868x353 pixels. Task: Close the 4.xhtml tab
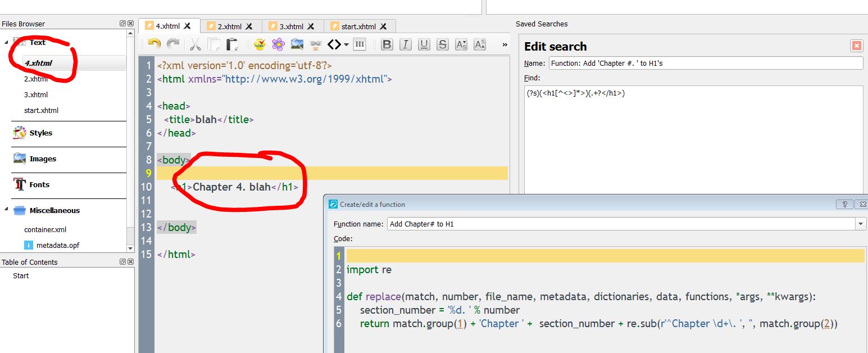coord(188,26)
